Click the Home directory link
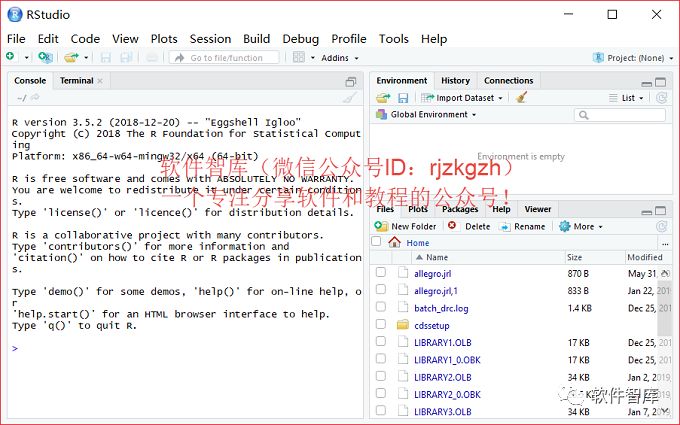This screenshot has height=425, width=680. pyautogui.click(x=418, y=243)
